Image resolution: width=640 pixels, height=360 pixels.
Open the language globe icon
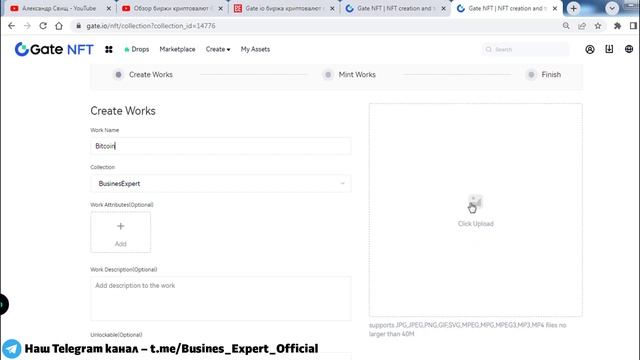pos(629,49)
